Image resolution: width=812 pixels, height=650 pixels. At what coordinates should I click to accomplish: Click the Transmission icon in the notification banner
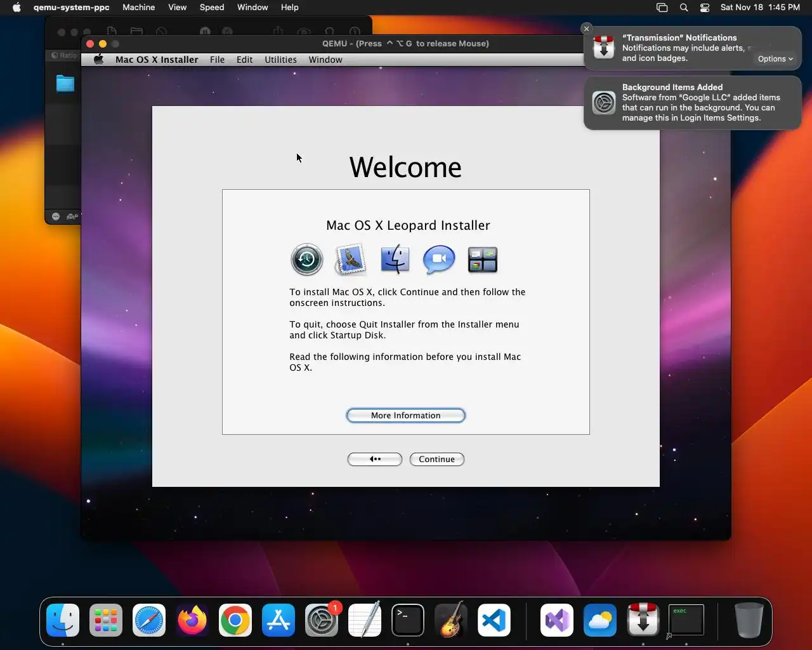(x=604, y=48)
